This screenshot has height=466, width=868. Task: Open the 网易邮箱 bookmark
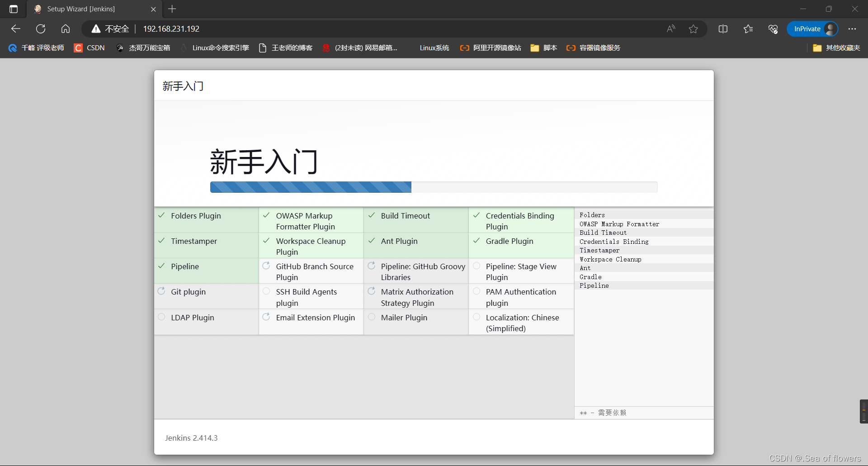coord(360,48)
